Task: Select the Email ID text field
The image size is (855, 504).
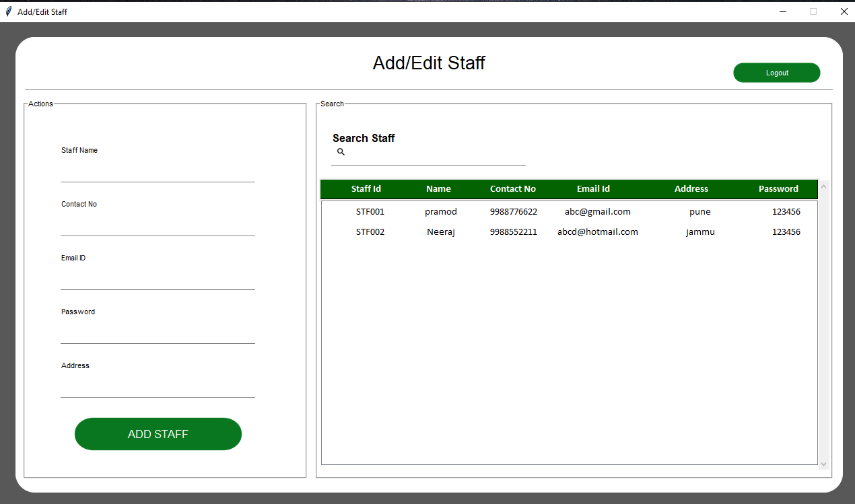Action: 158,281
